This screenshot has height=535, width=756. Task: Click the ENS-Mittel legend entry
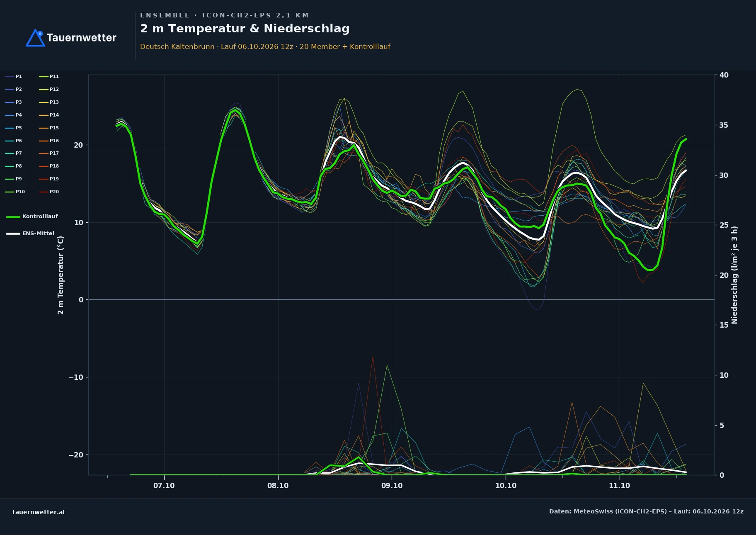pyautogui.click(x=30, y=233)
